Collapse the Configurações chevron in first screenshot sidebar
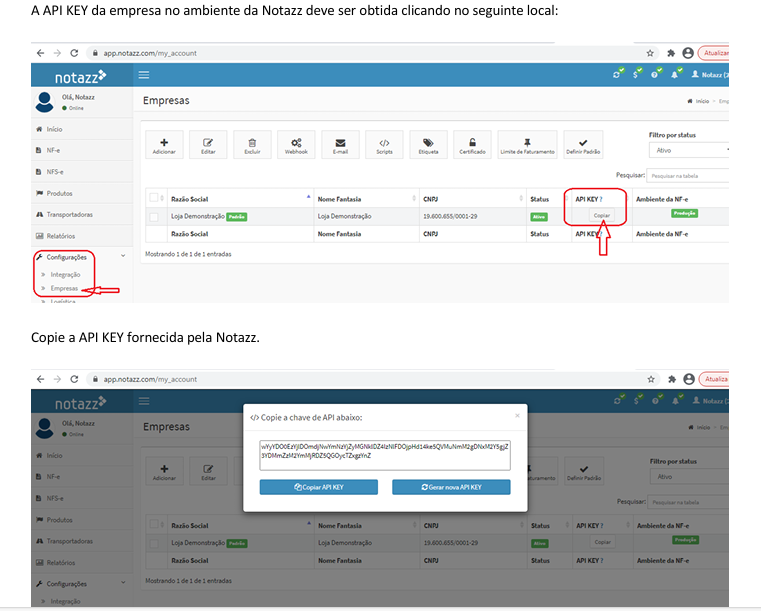This screenshot has width=761, height=611. (x=123, y=256)
